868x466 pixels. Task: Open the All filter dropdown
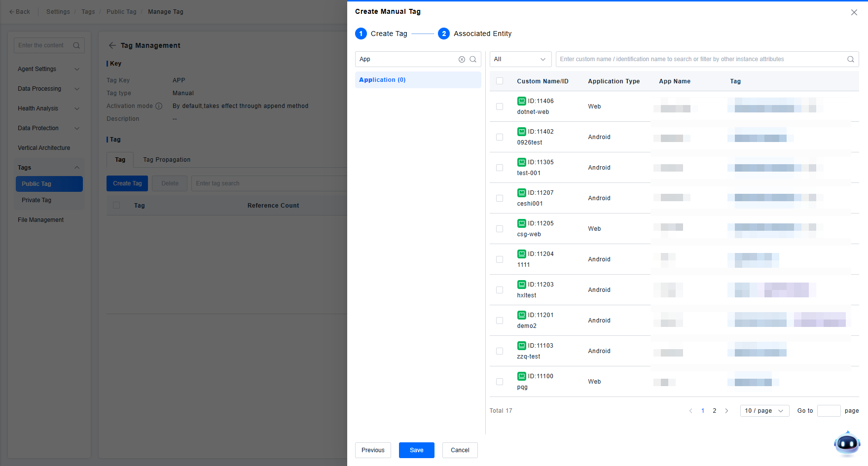520,59
